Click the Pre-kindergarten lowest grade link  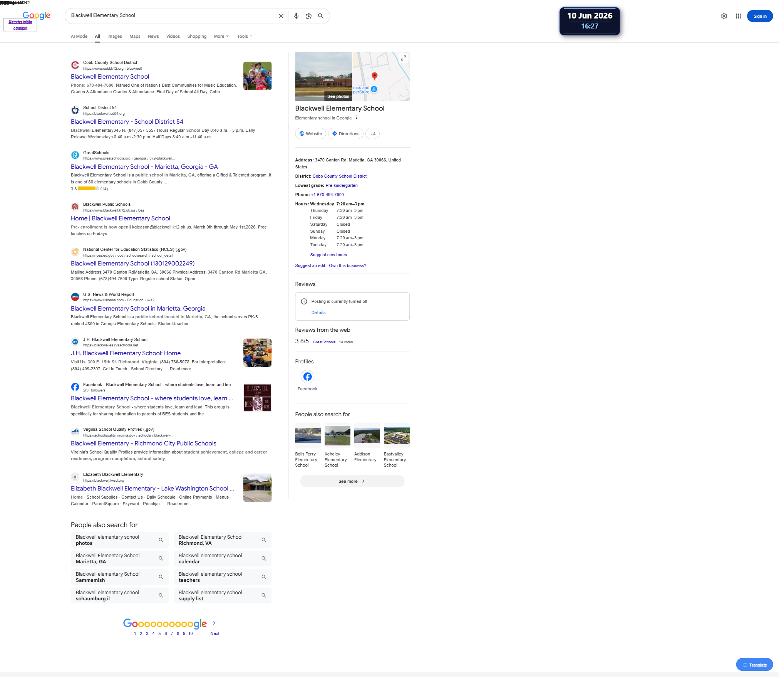coord(342,185)
